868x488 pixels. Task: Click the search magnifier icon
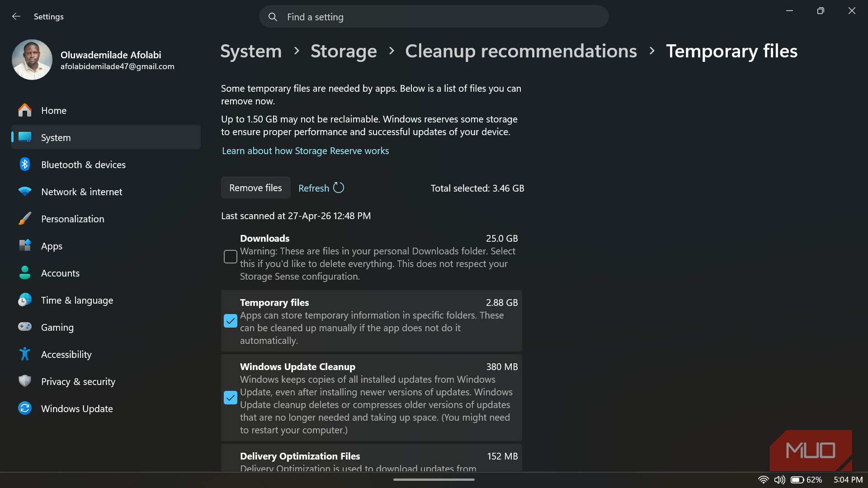pyautogui.click(x=273, y=17)
